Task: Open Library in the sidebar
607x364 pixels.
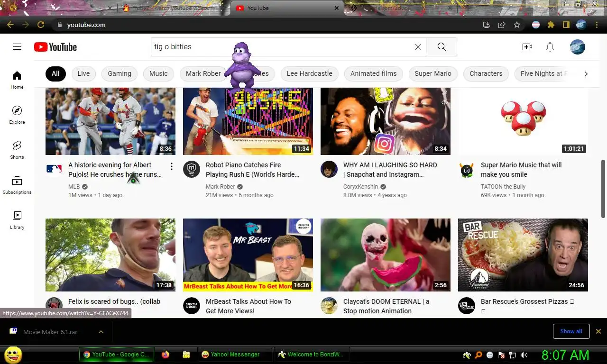Action: coord(17,220)
